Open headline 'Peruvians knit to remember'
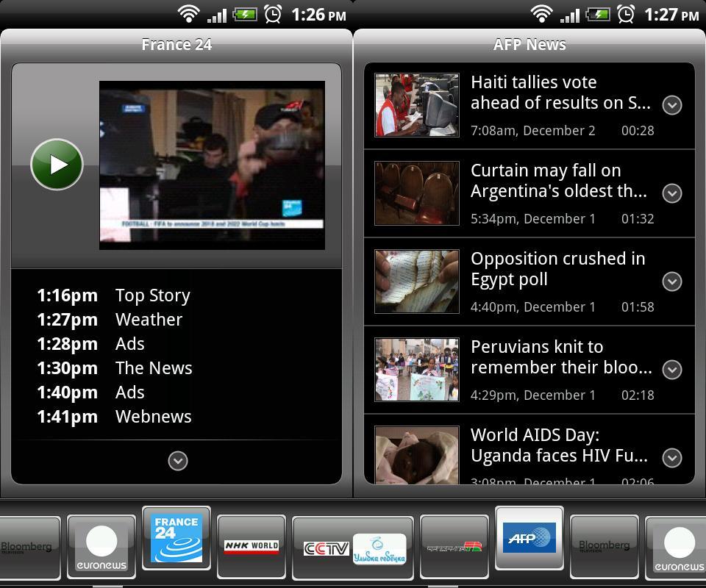This screenshot has width=706, height=588. point(561,357)
